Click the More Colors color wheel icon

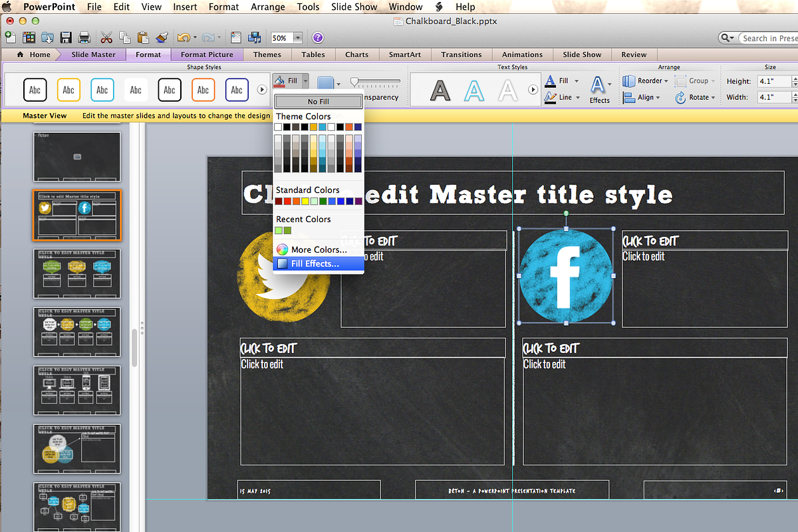tap(283, 250)
